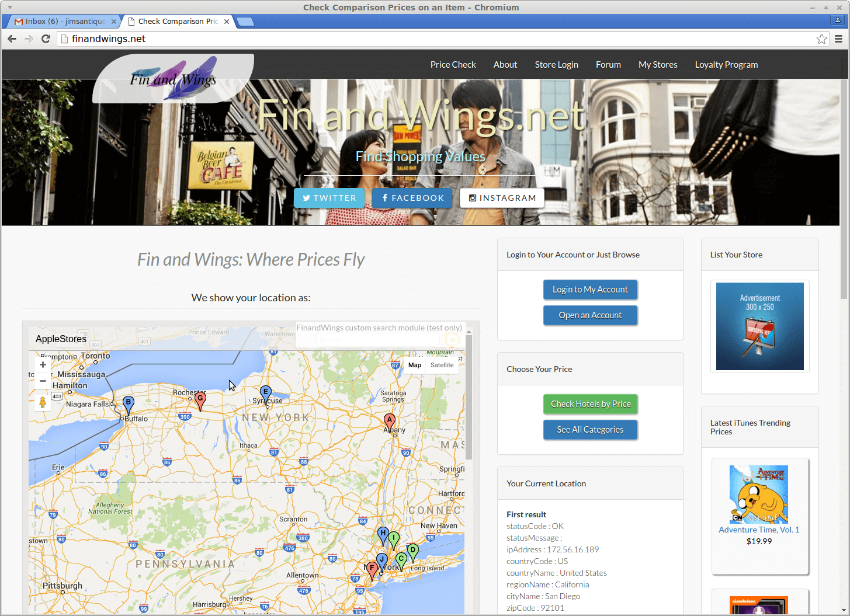
Task: Click map marker G near Rochester
Action: pos(200,401)
